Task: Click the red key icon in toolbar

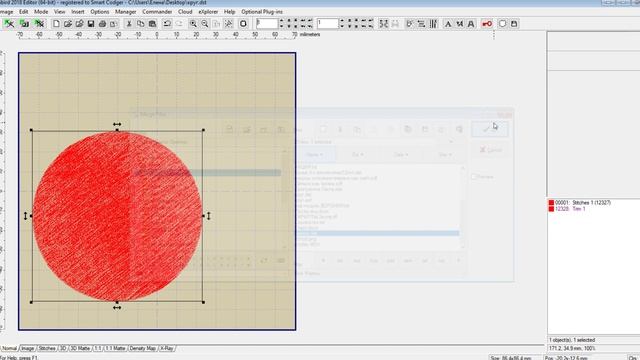Action: 487,24
